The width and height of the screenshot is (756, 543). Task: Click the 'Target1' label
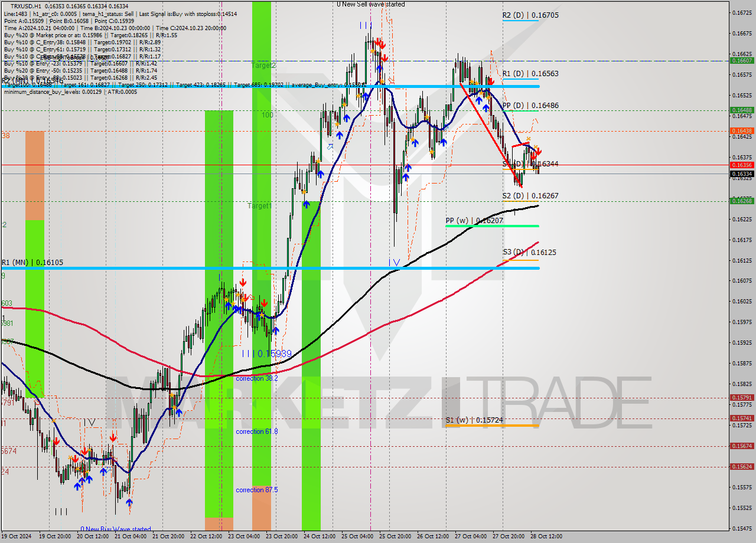[260, 206]
